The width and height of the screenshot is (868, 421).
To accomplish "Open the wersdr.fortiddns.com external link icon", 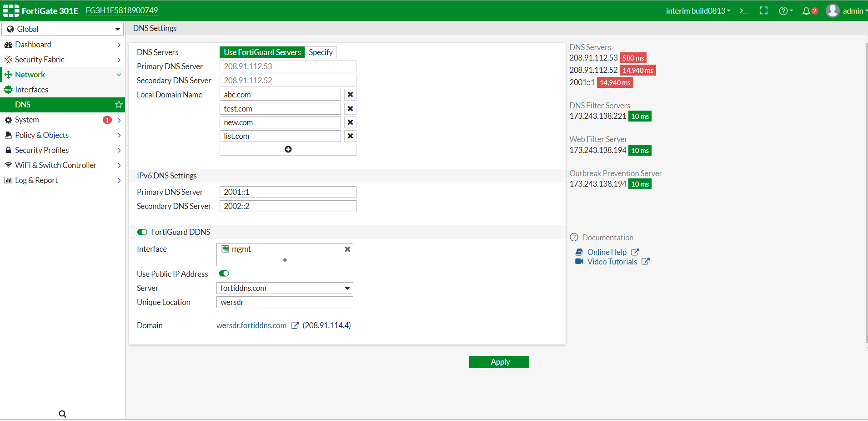I will click(x=295, y=325).
